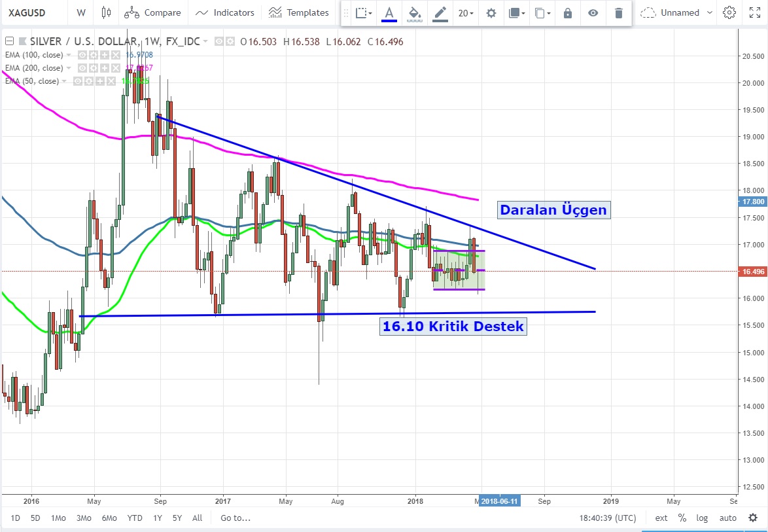Screen dimensions: 768x532
Task: Select the text color tool
Action: click(x=389, y=12)
